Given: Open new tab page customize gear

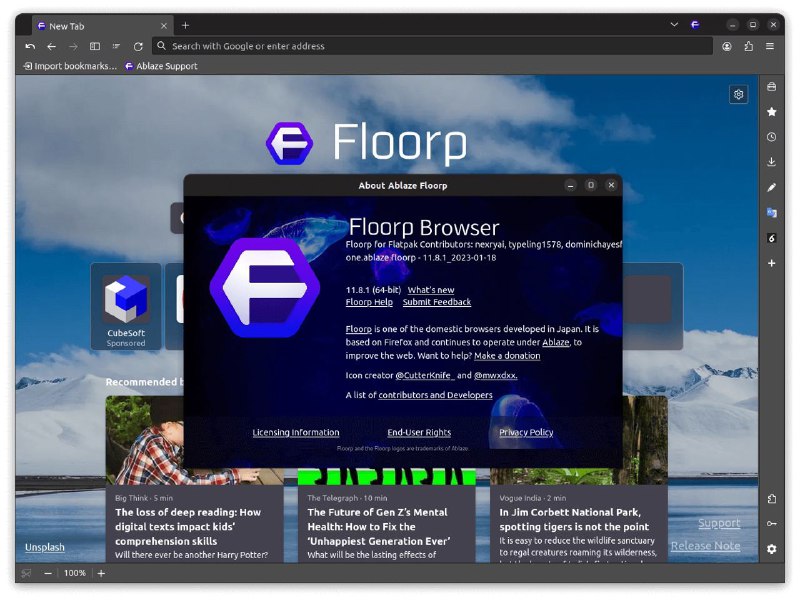Looking at the screenshot, I should click(x=738, y=94).
